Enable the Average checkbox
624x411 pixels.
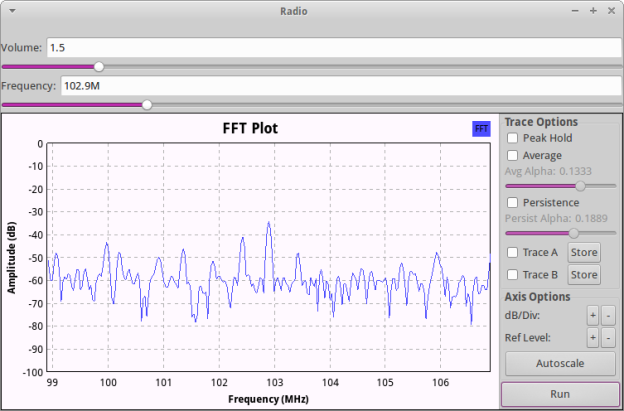pos(512,156)
